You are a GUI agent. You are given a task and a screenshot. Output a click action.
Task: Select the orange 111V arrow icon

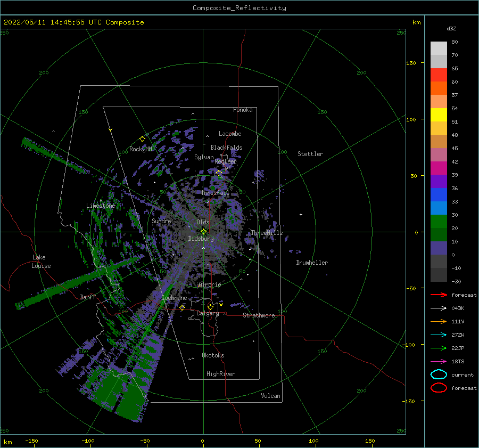pos(439,321)
